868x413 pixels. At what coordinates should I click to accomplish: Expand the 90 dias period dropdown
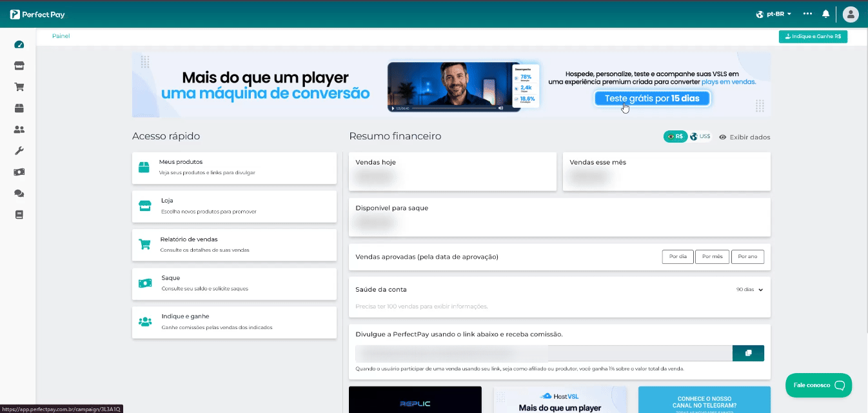[749, 290]
